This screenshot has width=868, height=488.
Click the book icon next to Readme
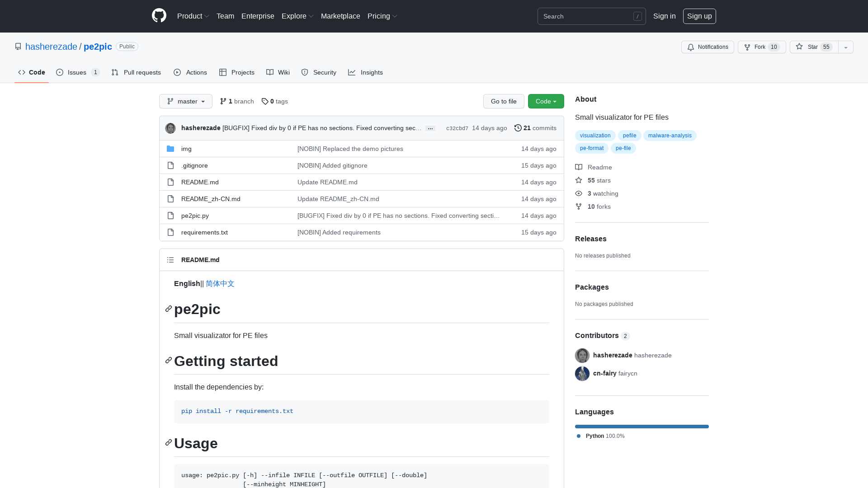579,167
